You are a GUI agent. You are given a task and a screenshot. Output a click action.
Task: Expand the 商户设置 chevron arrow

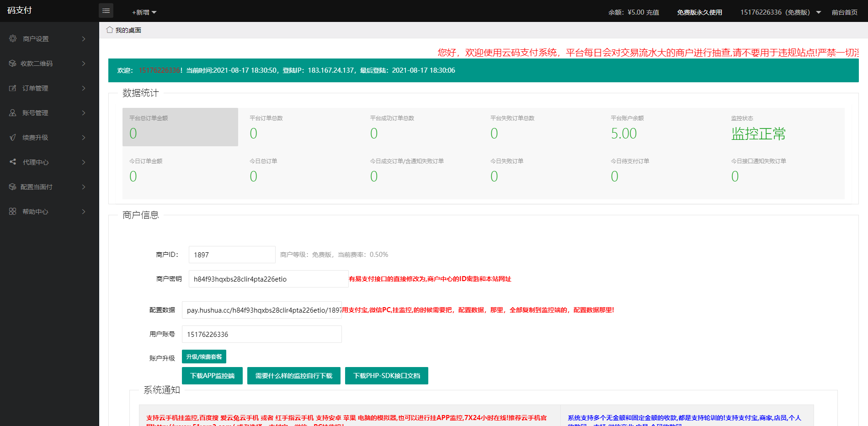pos(84,39)
